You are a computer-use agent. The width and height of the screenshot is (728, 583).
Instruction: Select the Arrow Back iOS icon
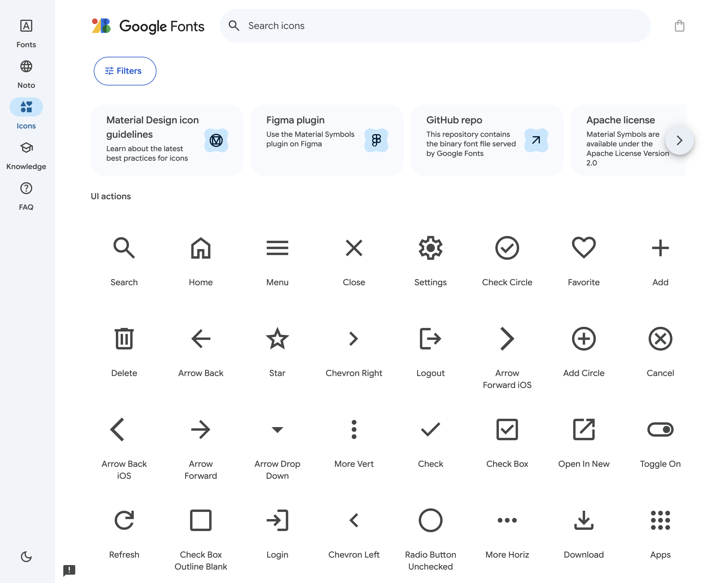(118, 429)
